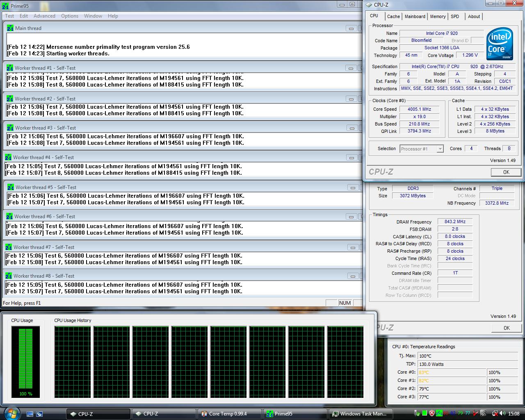Click the Worker thread #3 window icon
The height and width of the screenshot is (420, 525).
[10, 128]
